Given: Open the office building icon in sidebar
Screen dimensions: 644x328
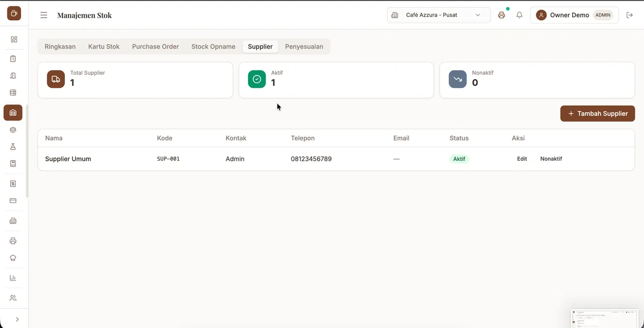Looking at the screenshot, I should 13,221.
